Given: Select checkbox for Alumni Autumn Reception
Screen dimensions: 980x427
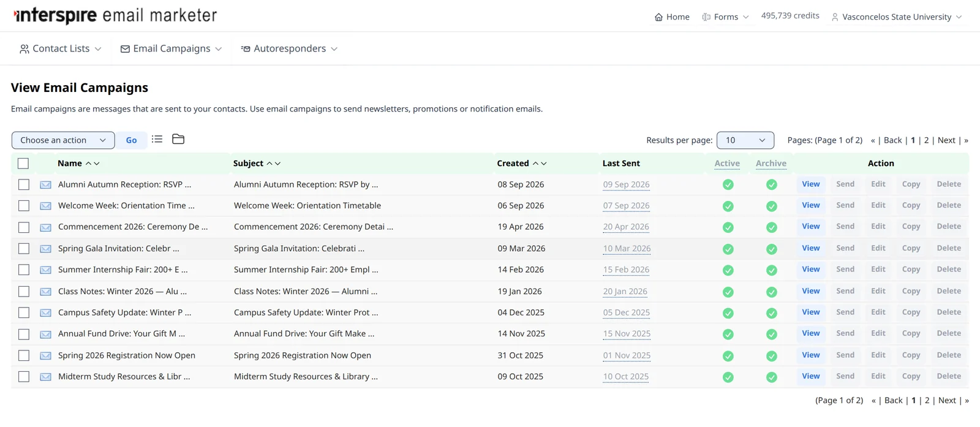Looking at the screenshot, I should [x=24, y=184].
